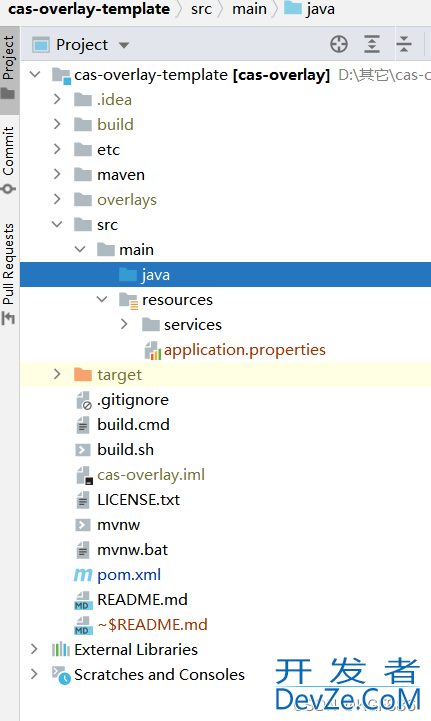Expand the etc folder chevron
431x721 pixels.
(x=57, y=149)
